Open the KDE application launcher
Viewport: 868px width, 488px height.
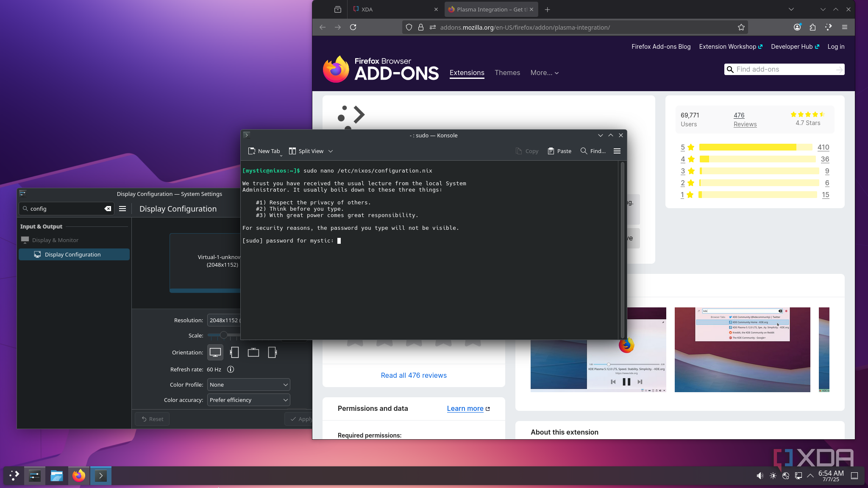(14, 476)
